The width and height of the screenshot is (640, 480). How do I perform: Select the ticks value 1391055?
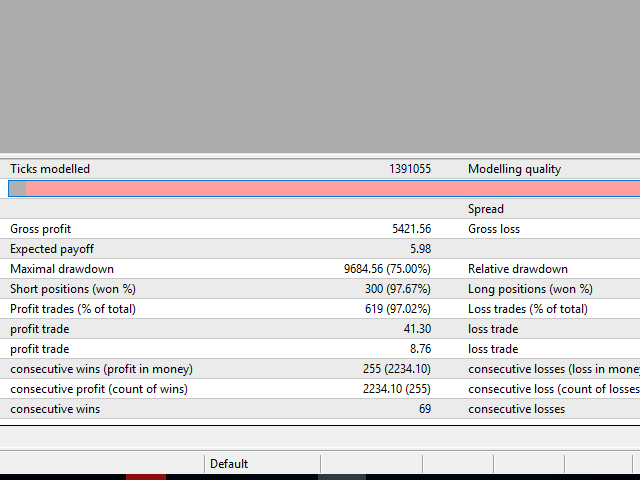410,169
